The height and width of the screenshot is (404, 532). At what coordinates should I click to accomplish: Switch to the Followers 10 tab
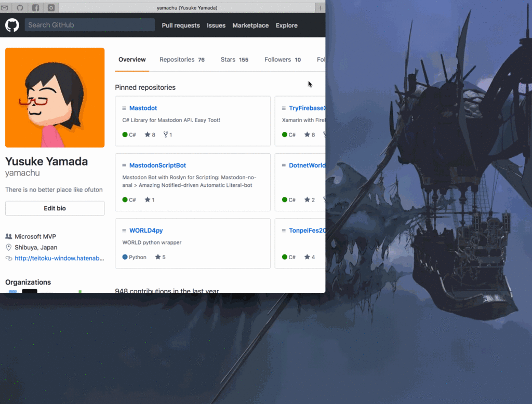click(283, 60)
